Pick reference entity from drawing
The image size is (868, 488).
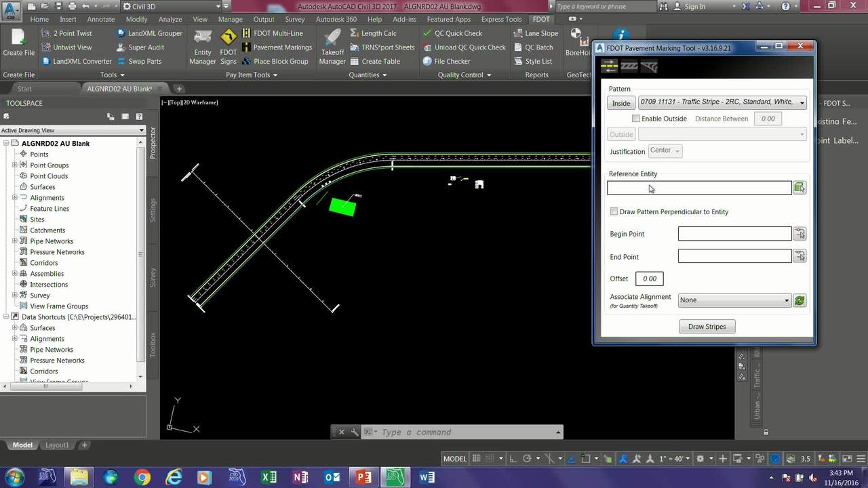(x=800, y=188)
